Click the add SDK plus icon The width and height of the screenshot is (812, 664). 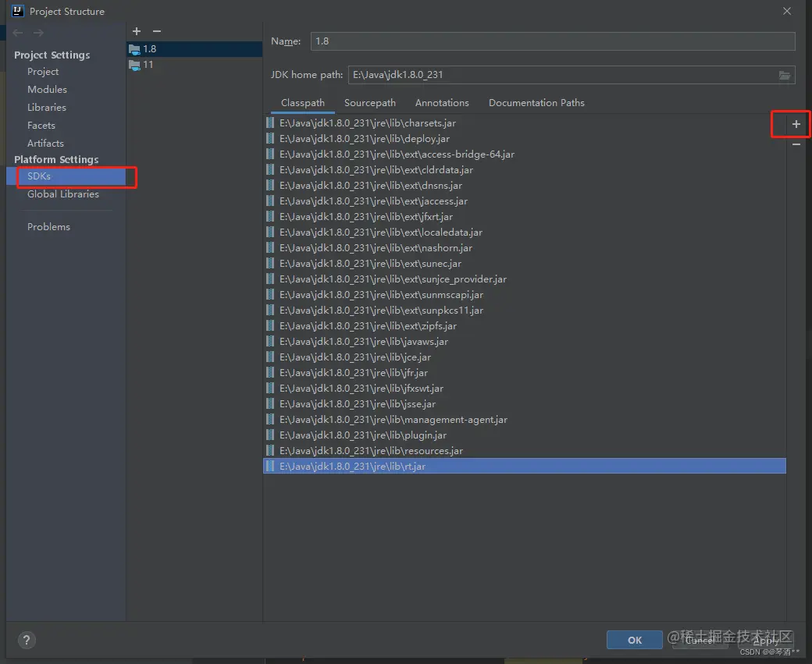pyautogui.click(x=137, y=31)
